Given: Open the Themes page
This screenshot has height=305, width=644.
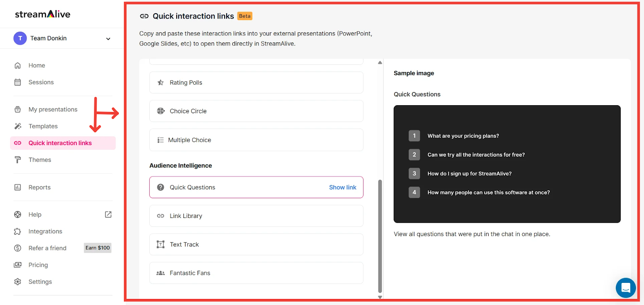Looking at the screenshot, I should (x=40, y=160).
